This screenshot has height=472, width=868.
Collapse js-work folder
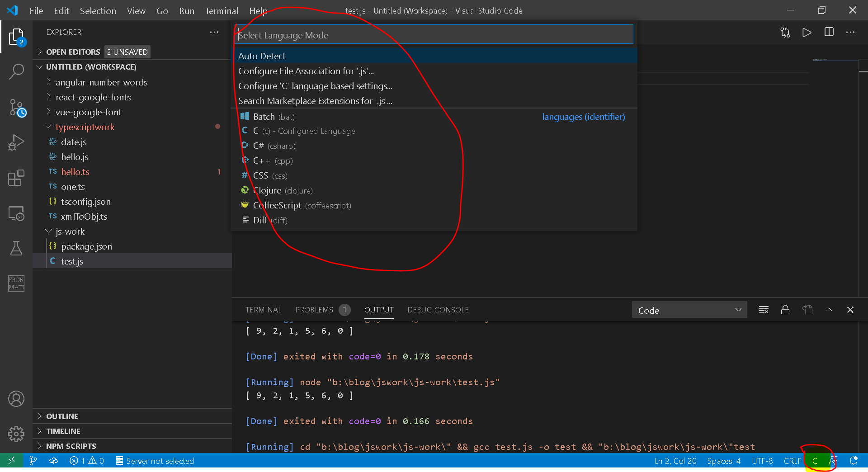pos(70,231)
